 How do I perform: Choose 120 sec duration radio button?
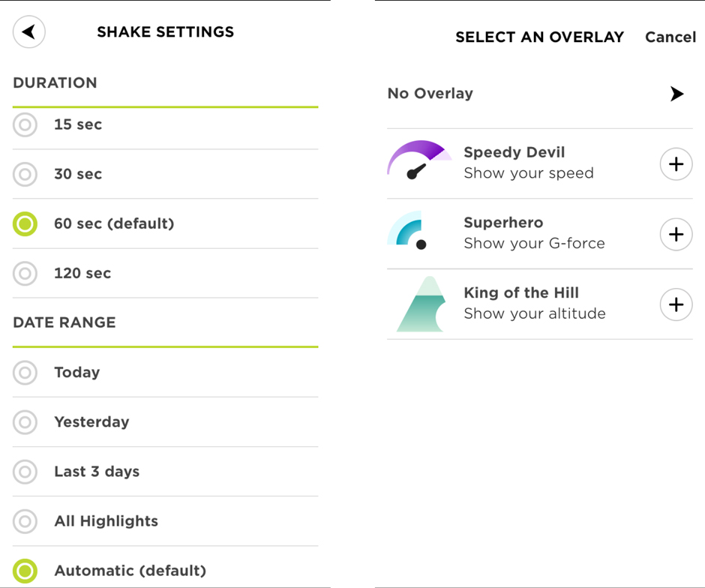[25, 273]
